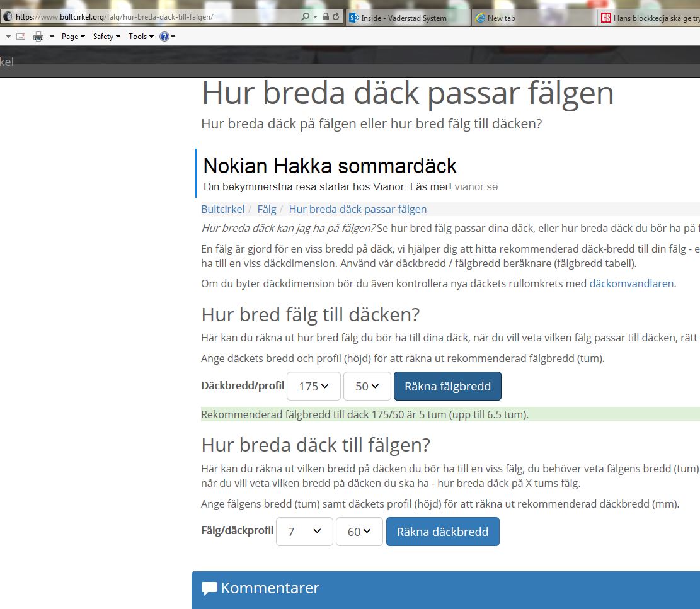This screenshot has height=609, width=700.
Task: Open the tire width dropdown showing 175
Action: 313,385
